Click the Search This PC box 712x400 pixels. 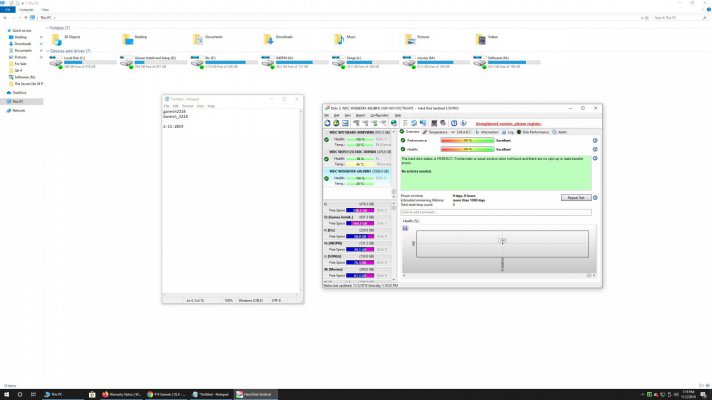[679, 18]
